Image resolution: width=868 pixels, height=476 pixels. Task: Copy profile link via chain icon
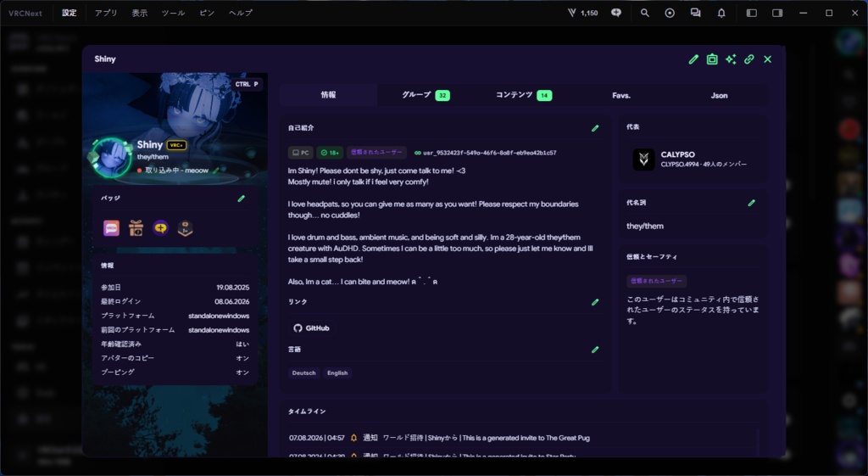click(749, 59)
